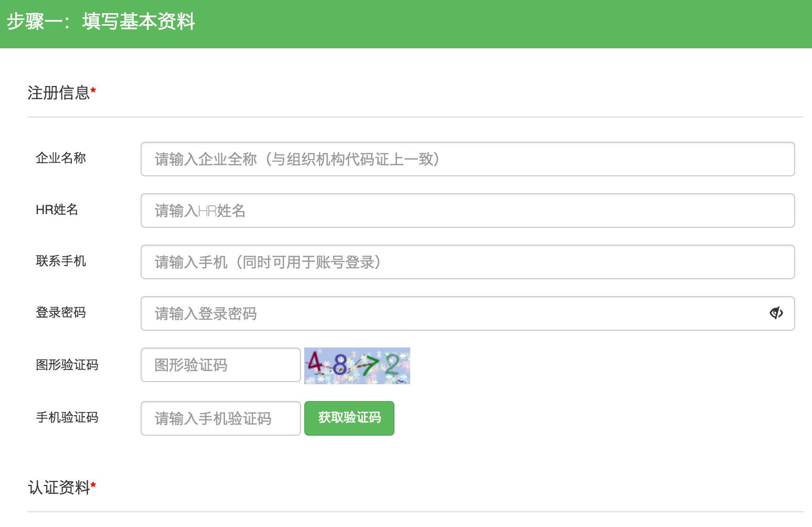This screenshot has width=812, height=527.
Task: Refresh the 4872 captcha image
Action: coord(357,365)
